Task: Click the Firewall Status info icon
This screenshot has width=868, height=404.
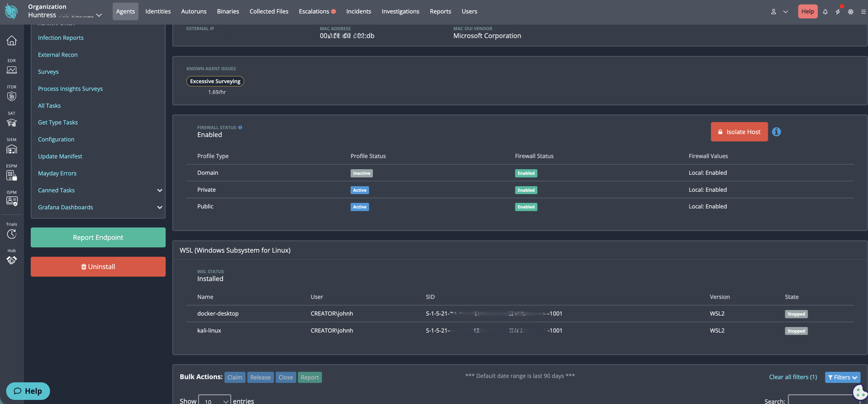Action: click(240, 127)
